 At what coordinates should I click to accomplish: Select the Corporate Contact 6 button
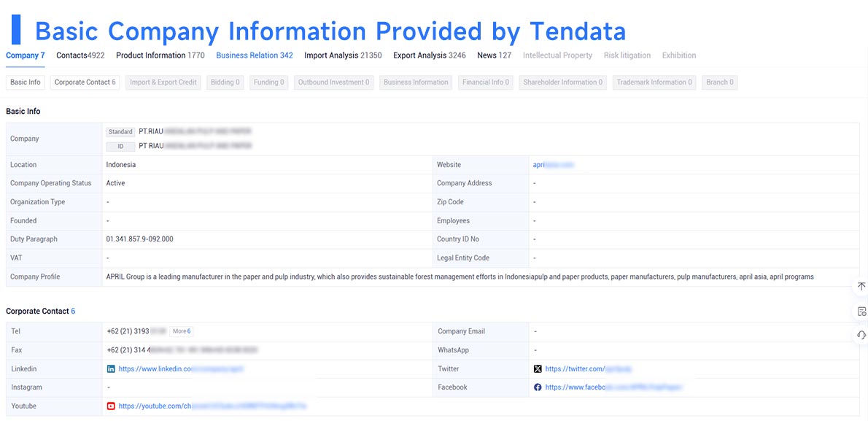[85, 82]
